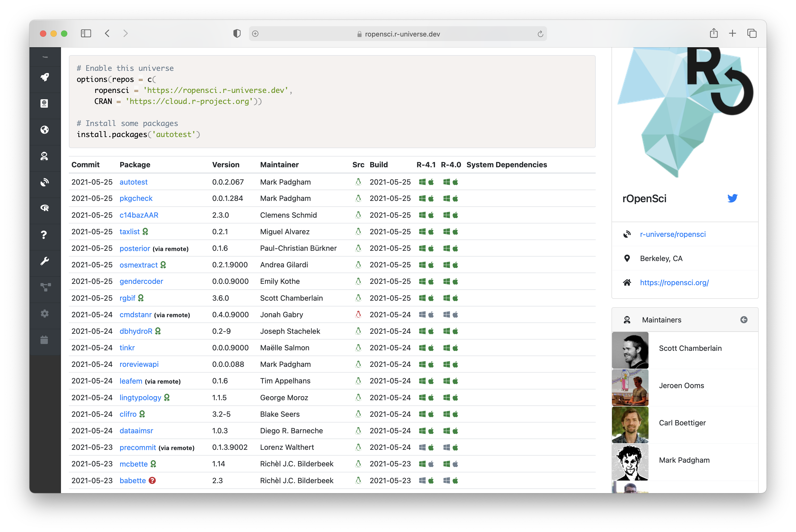Reload the page with the refresh icon
The height and width of the screenshot is (532, 796).
(540, 34)
